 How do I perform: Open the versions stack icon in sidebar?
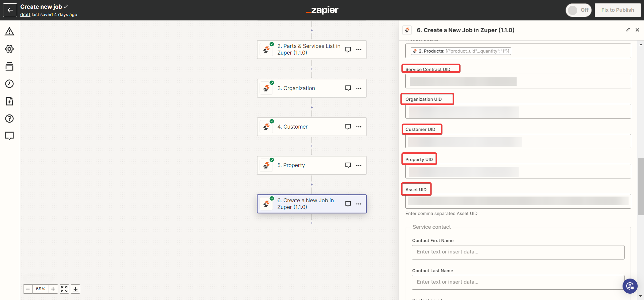click(9, 66)
